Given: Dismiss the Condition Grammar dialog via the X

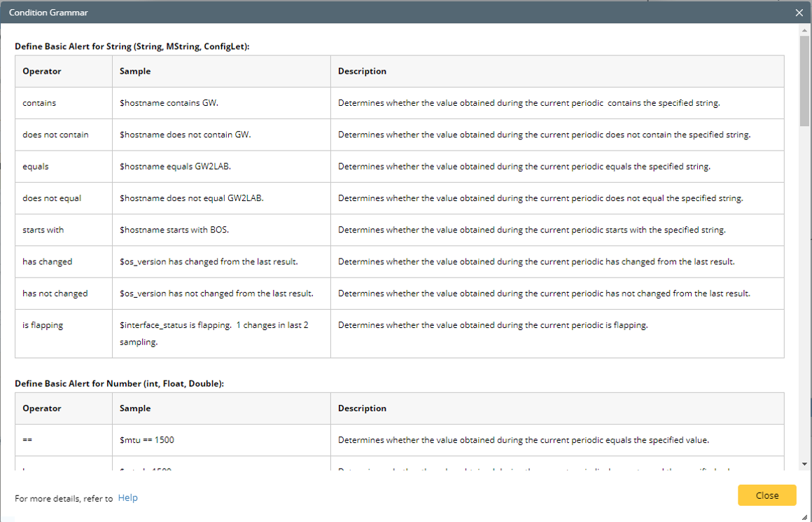Looking at the screenshot, I should (x=799, y=12).
